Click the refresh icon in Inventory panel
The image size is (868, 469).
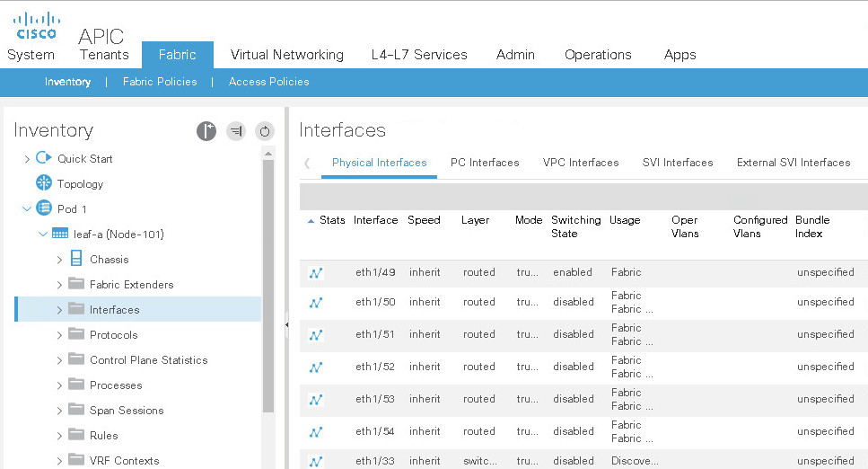[264, 131]
